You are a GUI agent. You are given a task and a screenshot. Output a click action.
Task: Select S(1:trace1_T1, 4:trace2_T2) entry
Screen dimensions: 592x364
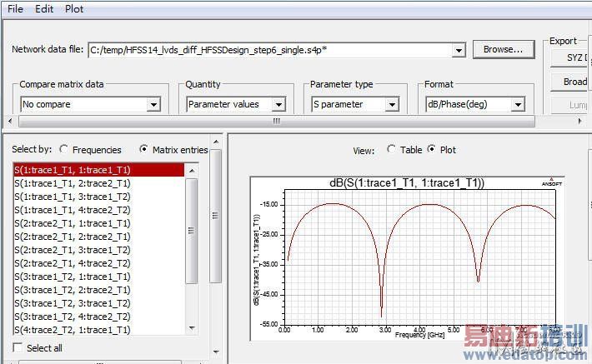[x=99, y=210]
